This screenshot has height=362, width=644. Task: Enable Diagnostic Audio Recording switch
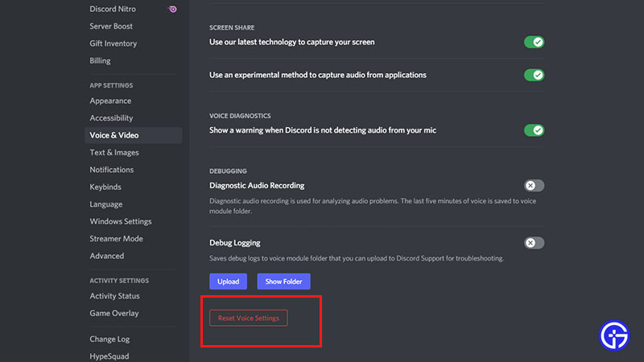534,186
